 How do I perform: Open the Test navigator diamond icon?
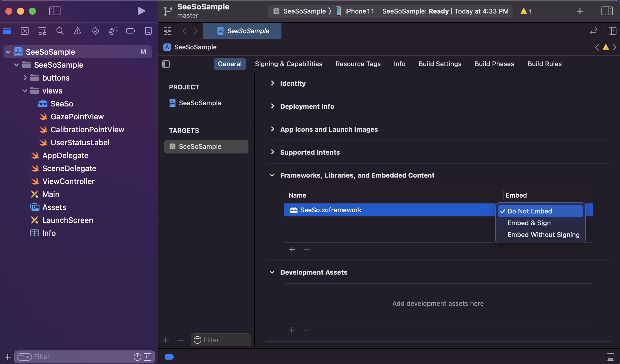coord(95,31)
